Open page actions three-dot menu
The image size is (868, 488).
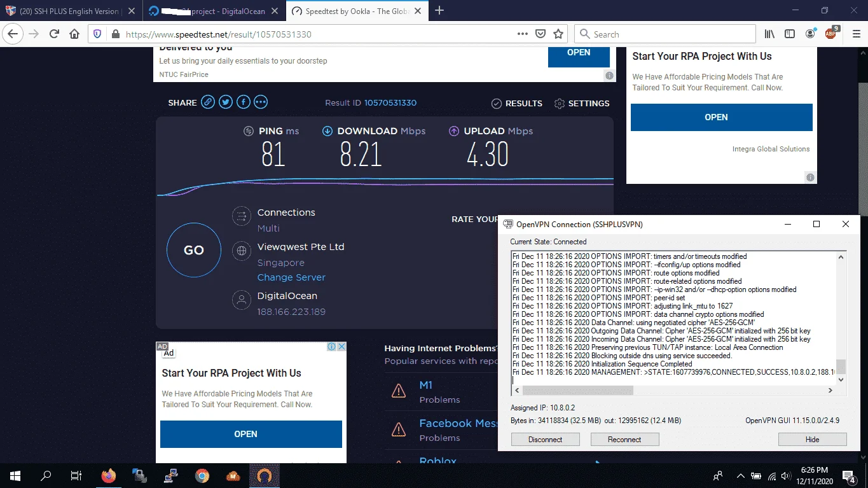[522, 34]
